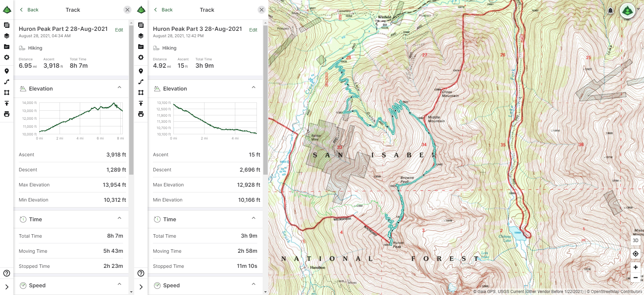
Task: Click Moving Time '5h 43m' value
Action: coord(113,251)
